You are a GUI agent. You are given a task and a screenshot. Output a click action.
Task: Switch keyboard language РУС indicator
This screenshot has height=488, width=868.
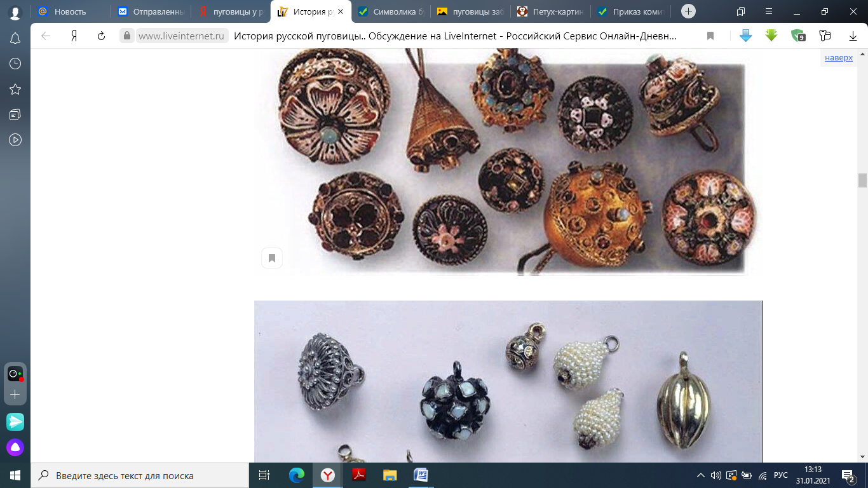click(x=781, y=475)
